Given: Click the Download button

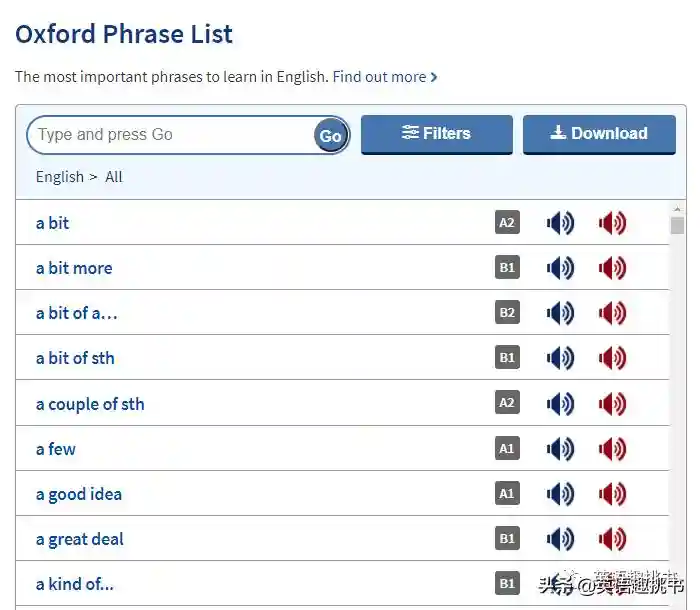Looking at the screenshot, I should 599,134.
